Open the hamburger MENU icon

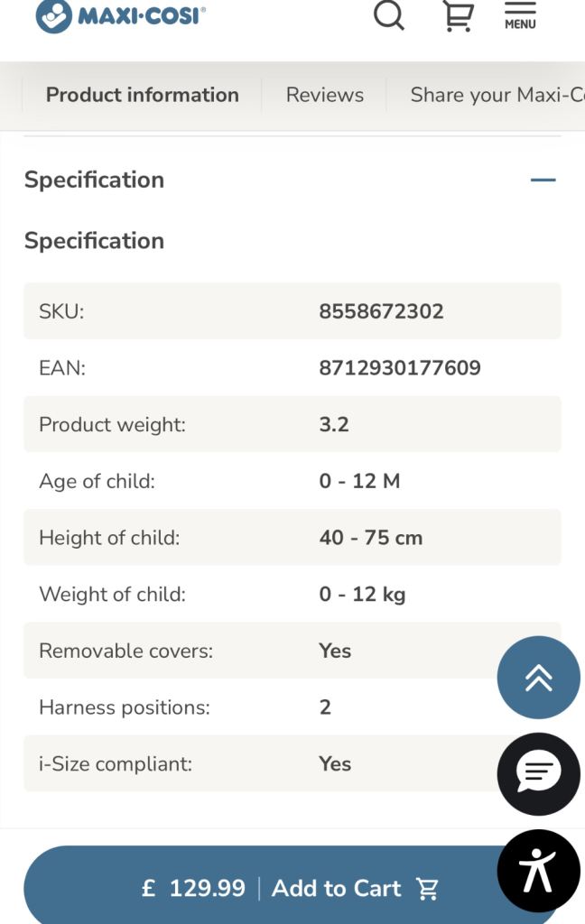click(x=520, y=15)
